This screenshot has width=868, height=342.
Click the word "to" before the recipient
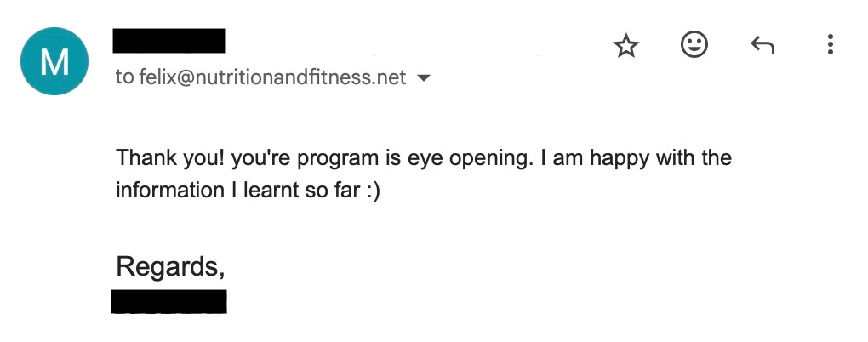124,77
